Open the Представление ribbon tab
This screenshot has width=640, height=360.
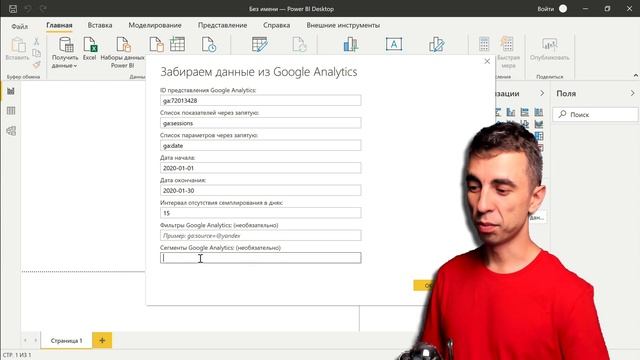pyautogui.click(x=222, y=25)
